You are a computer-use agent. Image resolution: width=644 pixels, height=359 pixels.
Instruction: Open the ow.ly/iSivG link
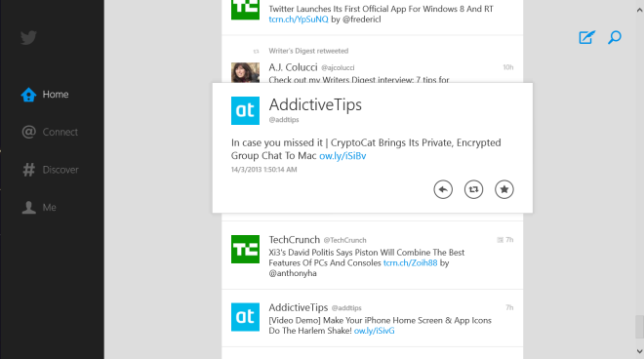(x=374, y=331)
